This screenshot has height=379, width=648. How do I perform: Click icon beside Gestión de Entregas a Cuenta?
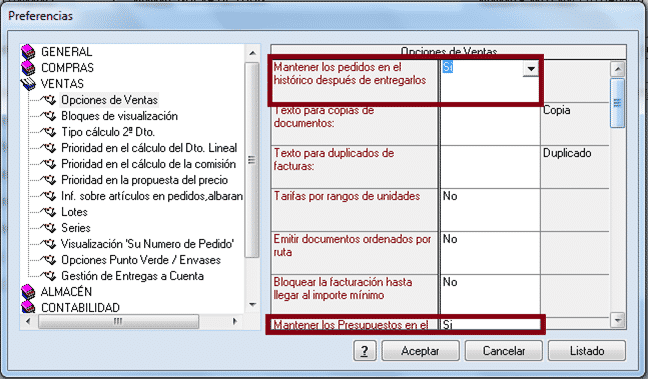49,276
